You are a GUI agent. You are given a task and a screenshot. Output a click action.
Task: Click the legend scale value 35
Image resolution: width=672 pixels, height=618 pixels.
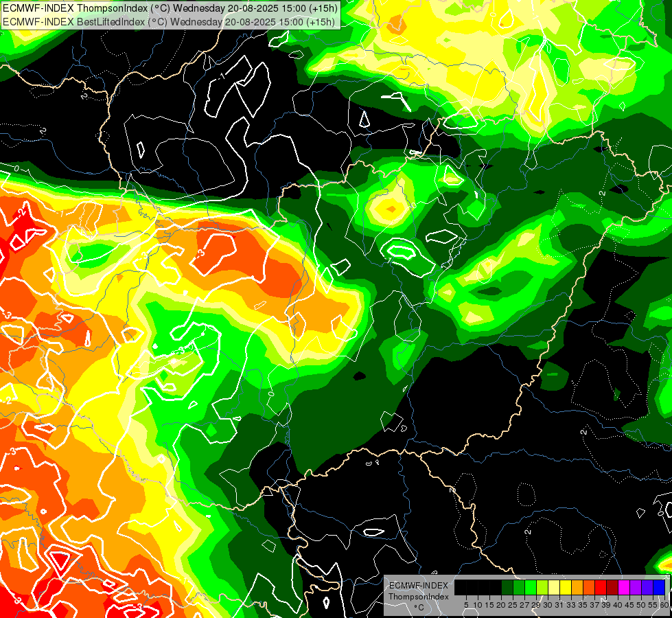pos(583,605)
